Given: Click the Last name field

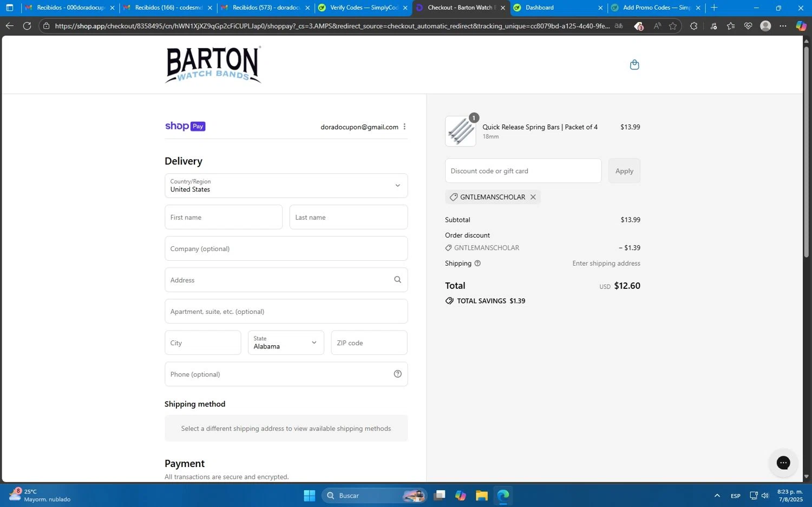Looking at the screenshot, I should [x=349, y=217].
